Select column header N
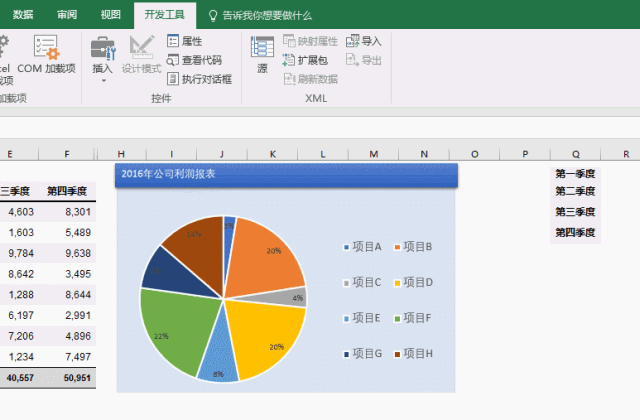Image resolution: width=640 pixels, height=420 pixels. tap(424, 154)
